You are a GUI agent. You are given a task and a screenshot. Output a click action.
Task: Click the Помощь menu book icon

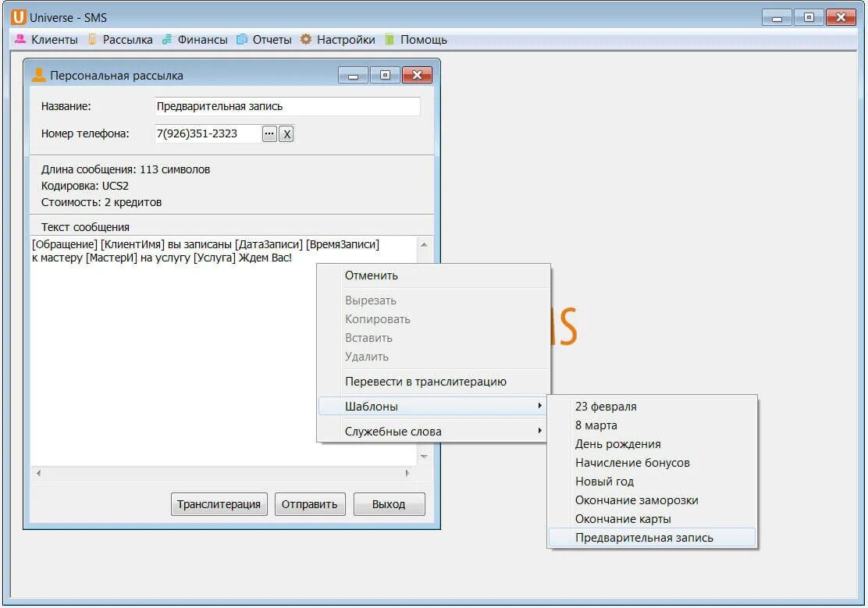(x=390, y=39)
